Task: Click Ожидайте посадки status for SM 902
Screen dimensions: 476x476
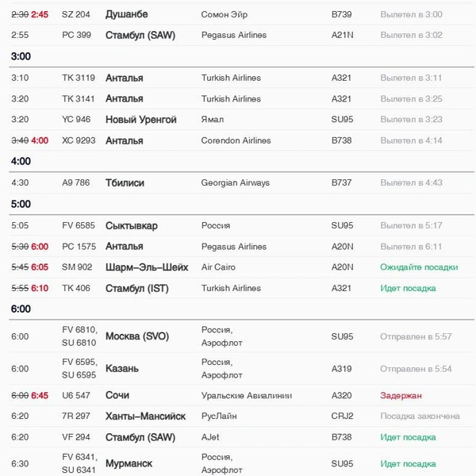Action: [x=419, y=267]
